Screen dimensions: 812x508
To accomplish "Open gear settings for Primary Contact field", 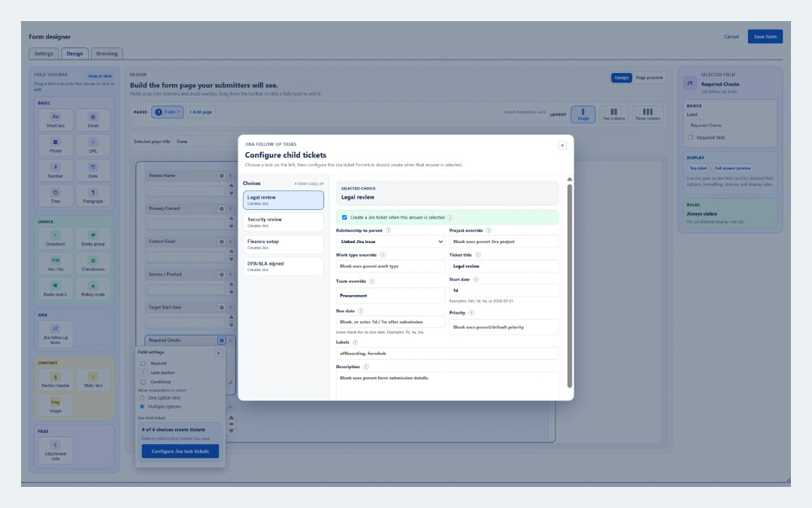I will (222, 209).
